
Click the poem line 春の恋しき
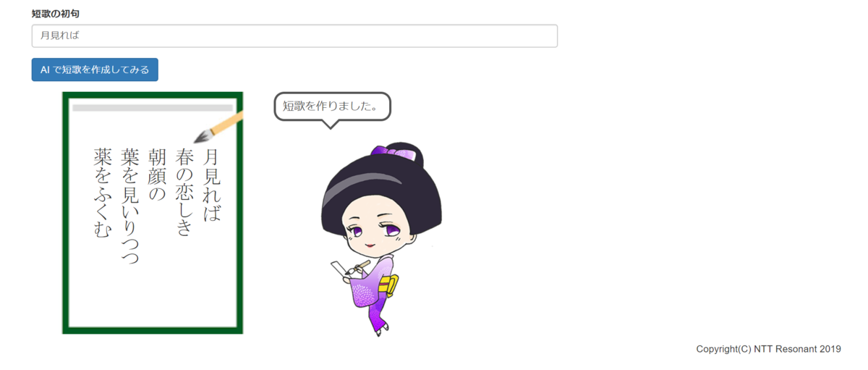(185, 190)
